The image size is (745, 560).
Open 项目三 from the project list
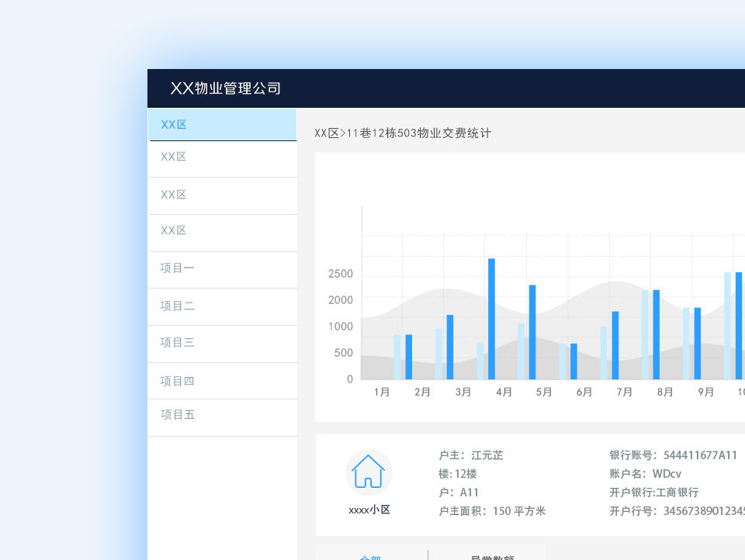click(177, 342)
